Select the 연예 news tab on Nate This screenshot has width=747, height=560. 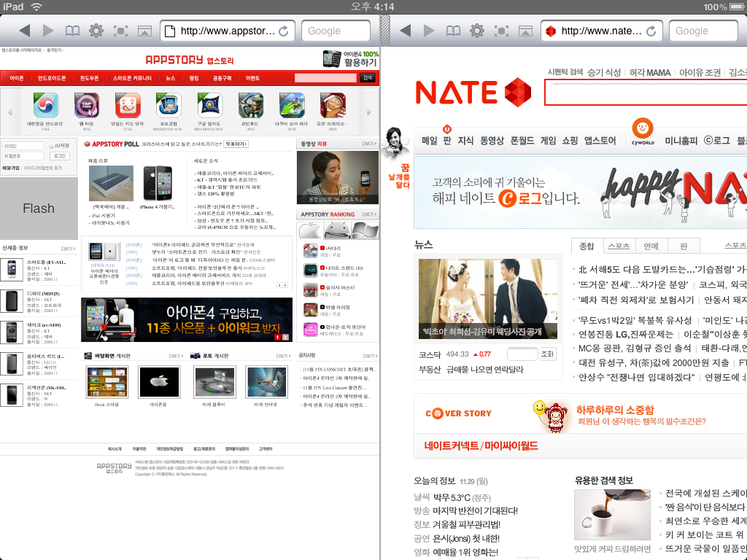click(651, 246)
